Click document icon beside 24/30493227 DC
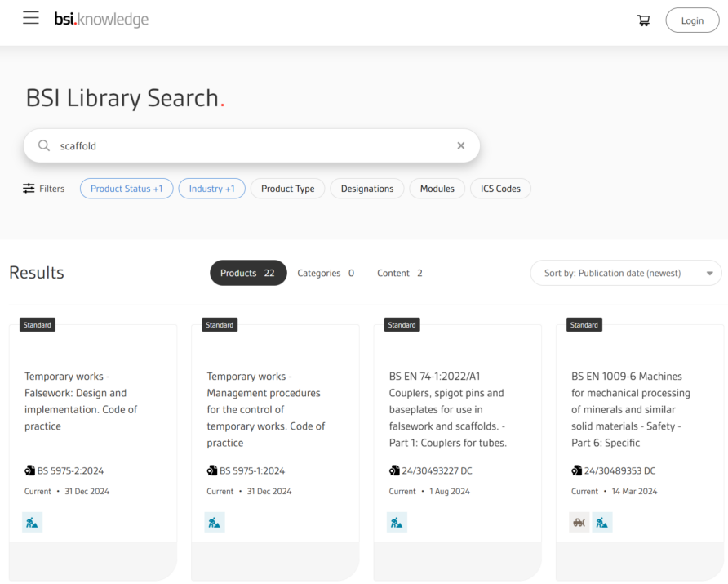 pos(394,470)
